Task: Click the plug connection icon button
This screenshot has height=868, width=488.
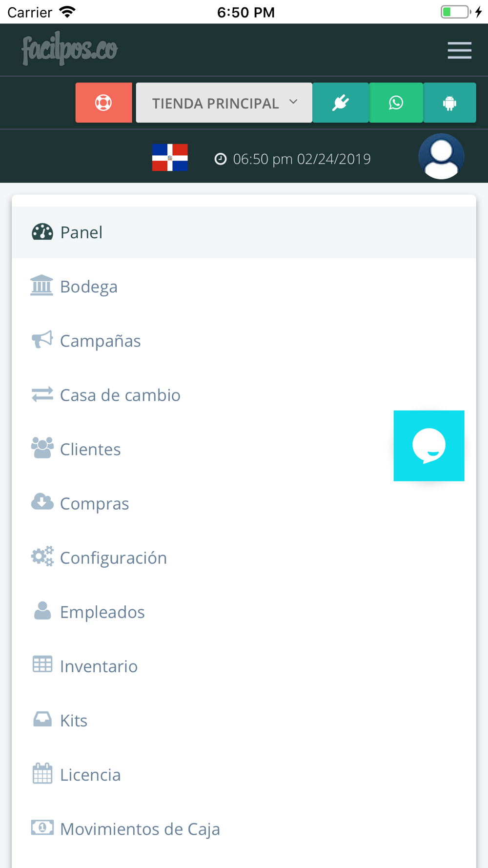Action: pos(341,103)
